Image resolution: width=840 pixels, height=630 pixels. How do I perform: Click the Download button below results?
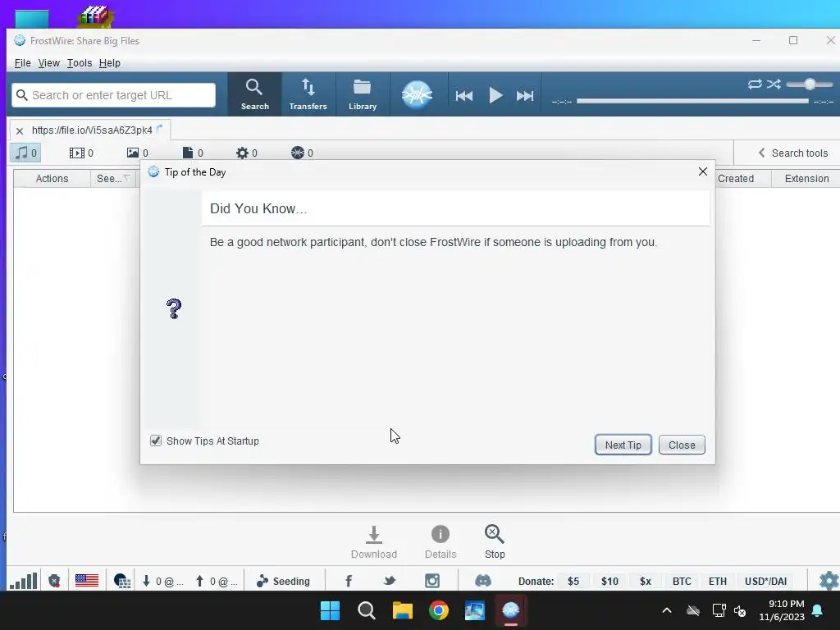pos(374,542)
